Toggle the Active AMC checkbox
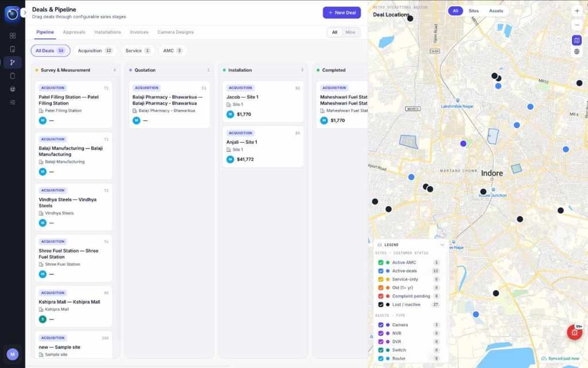Screen dimensions: 588x368 381,262
